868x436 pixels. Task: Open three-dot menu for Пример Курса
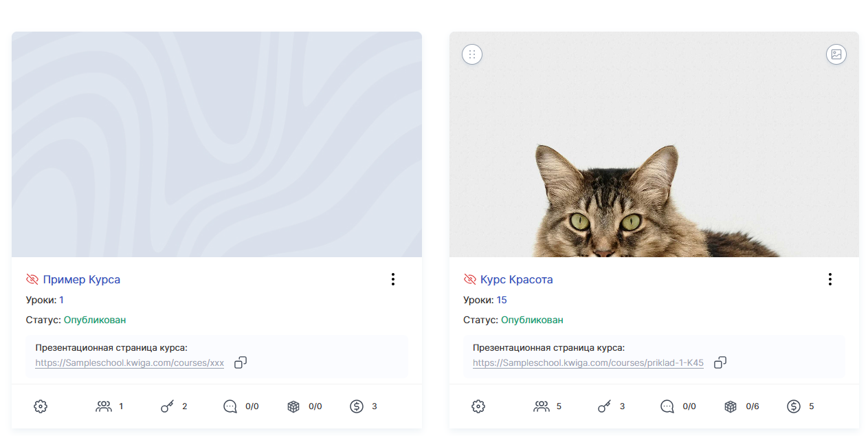(x=393, y=279)
